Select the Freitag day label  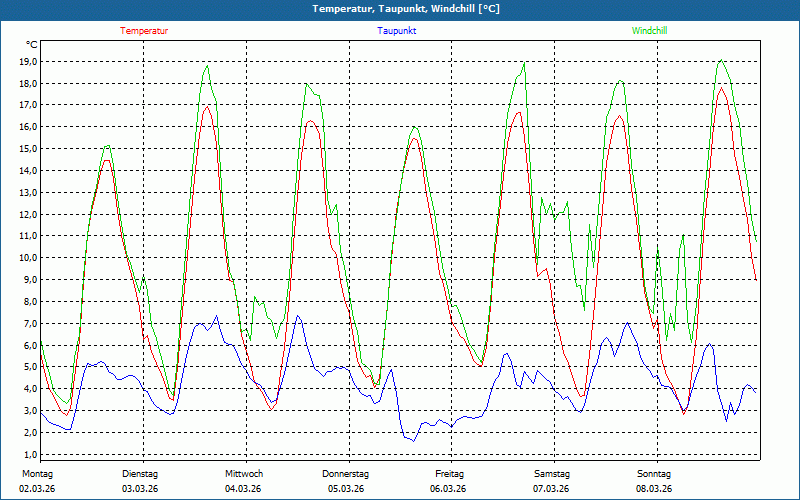[450, 474]
